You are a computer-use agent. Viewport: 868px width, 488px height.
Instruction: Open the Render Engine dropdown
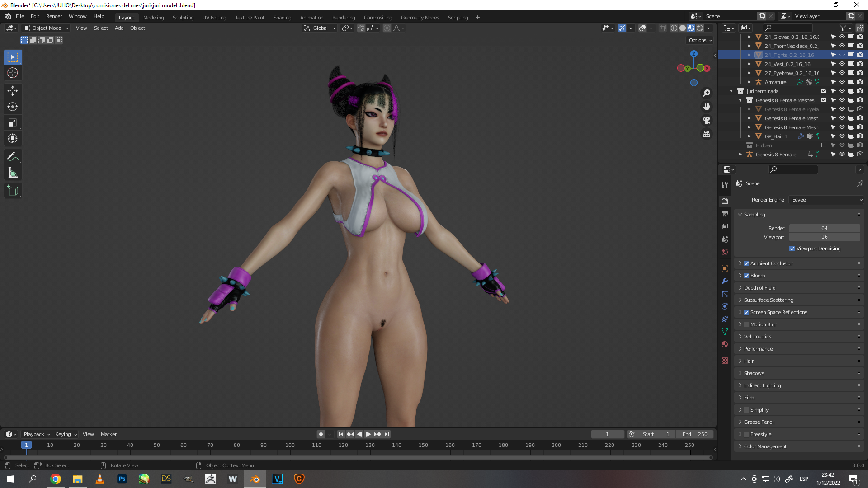827,200
